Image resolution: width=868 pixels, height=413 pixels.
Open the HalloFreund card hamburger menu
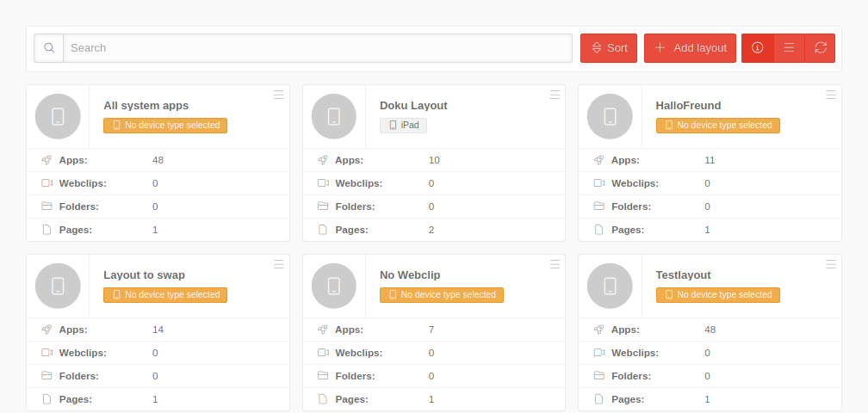tap(831, 95)
